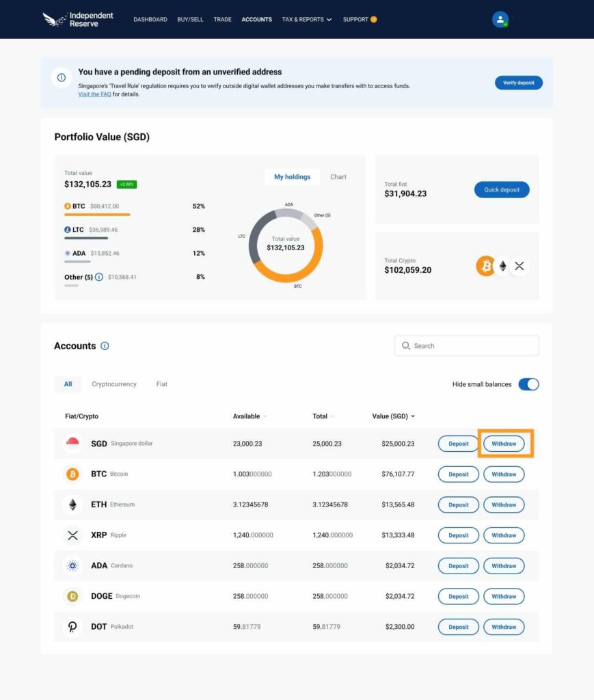Click the Dogecoin icon
This screenshot has height=700, width=594.
tap(72, 596)
